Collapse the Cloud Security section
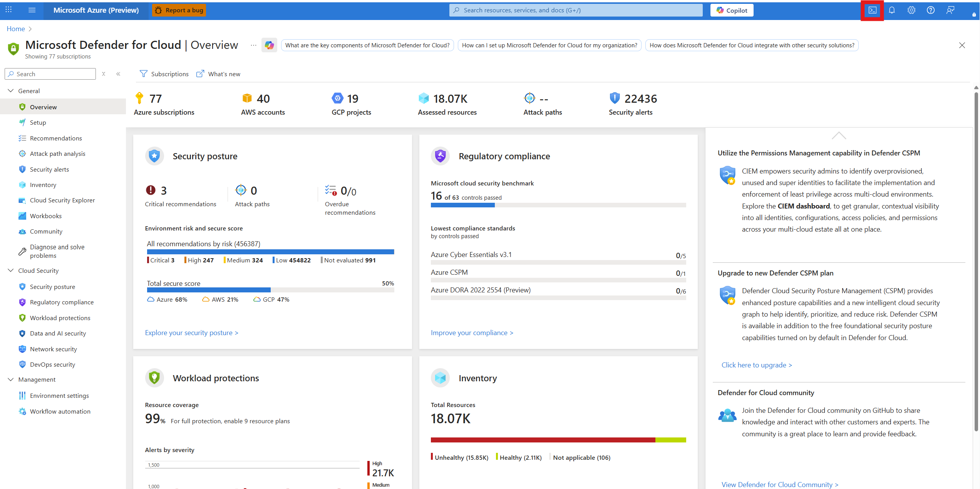 click(x=11, y=270)
